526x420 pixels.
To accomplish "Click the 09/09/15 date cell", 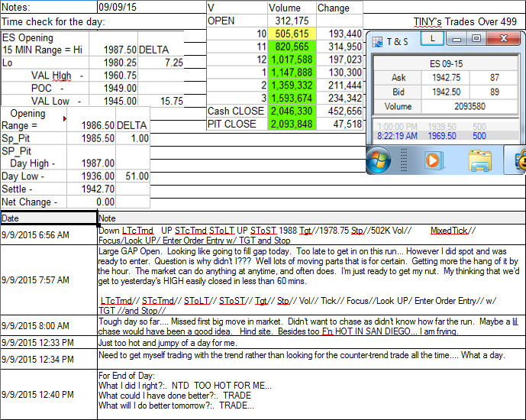I will 152,7.
